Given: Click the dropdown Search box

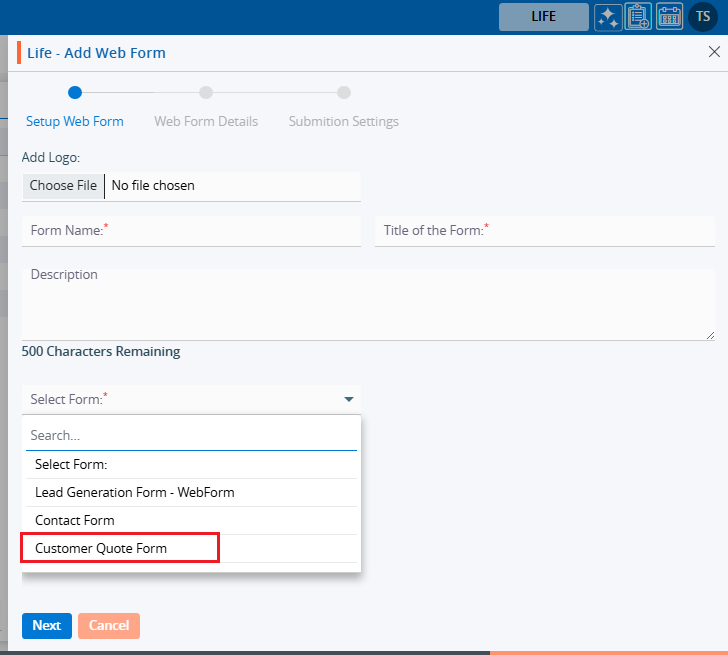Looking at the screenshot, I should coord(191,436).
